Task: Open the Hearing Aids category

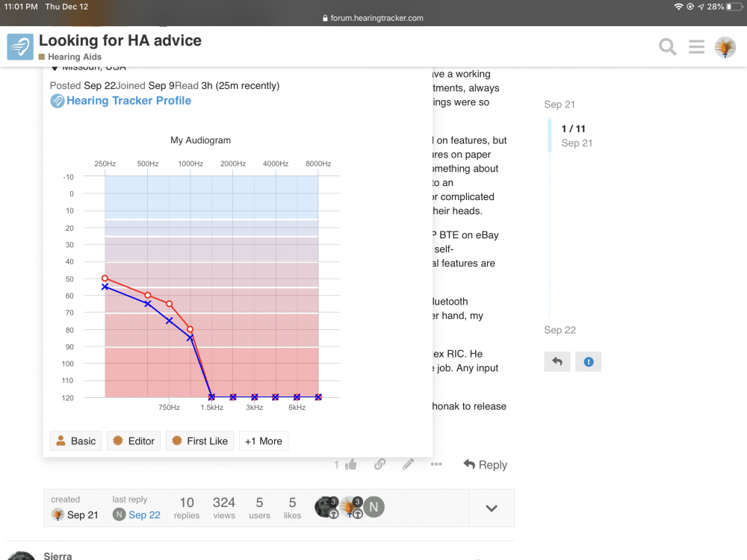Action: 75,57
